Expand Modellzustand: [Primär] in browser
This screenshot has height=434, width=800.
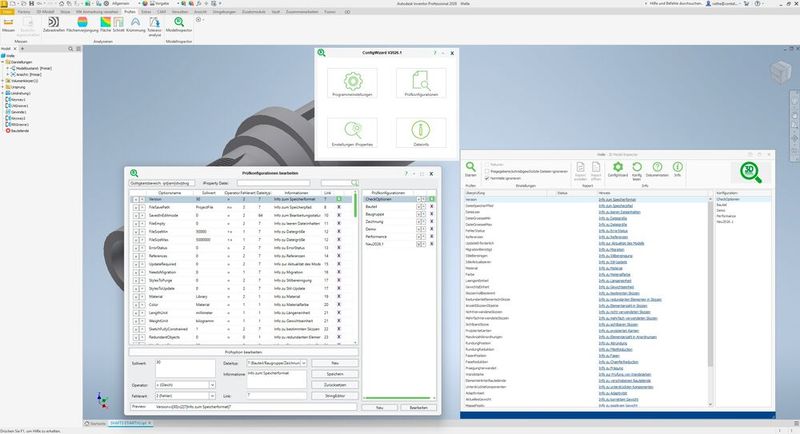[x=7, y=68]
